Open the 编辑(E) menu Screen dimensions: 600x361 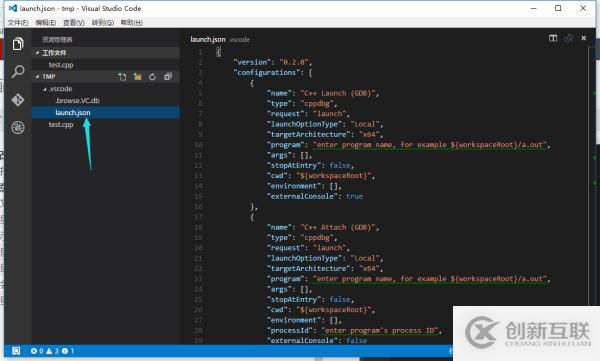click(46, 23)
